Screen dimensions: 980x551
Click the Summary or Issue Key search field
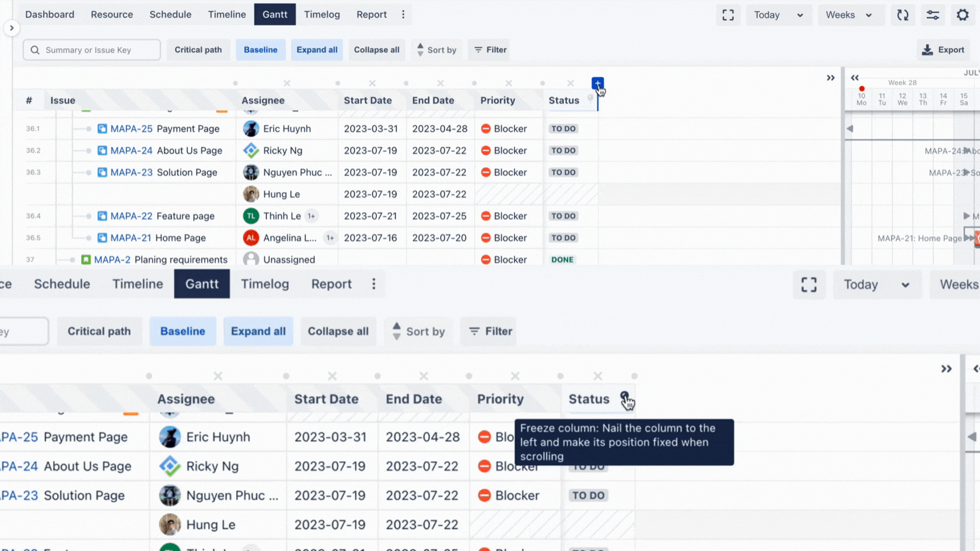pyautogui.click(x=92, y=50)
